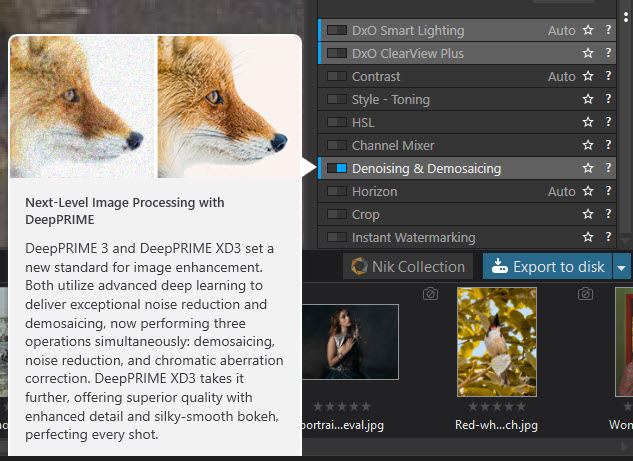633x461 pixels.
Task: Favorite Denoising & Demosaicing star icon
Action: [588, 168]
